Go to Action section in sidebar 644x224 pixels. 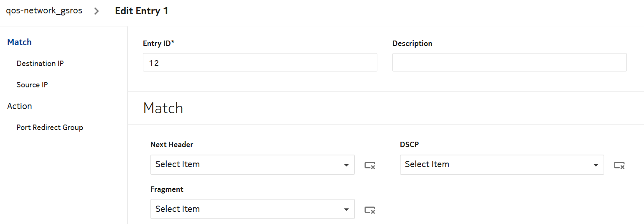coord(20,106)
